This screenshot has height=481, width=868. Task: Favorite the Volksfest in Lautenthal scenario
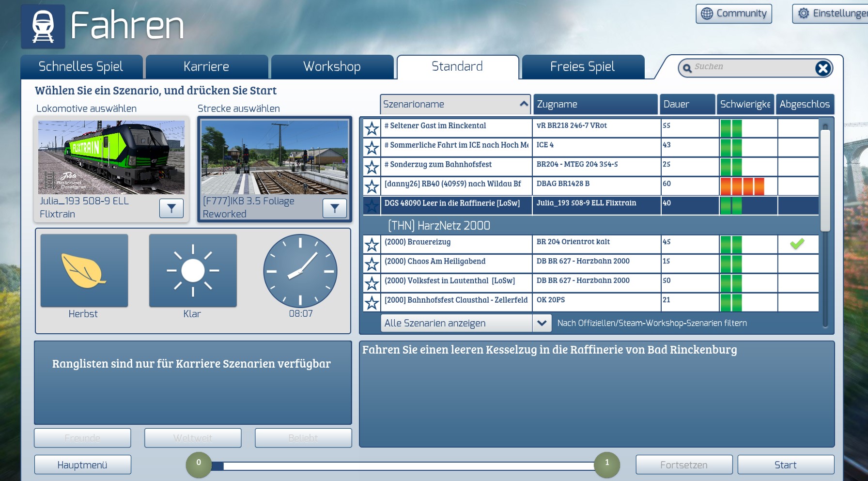coord(372,283)
